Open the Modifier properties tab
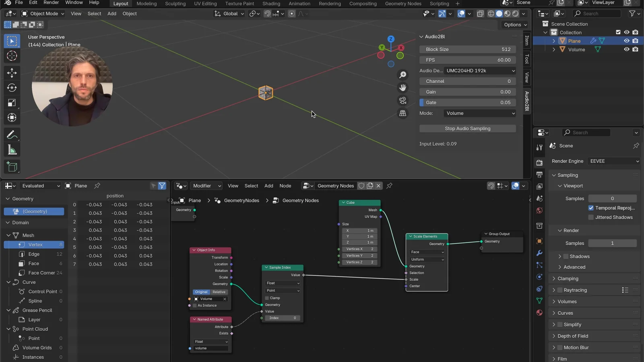Image resolution: width=644 pixels, height=362 pixels. pyautogui.click(x=539, y=253)
